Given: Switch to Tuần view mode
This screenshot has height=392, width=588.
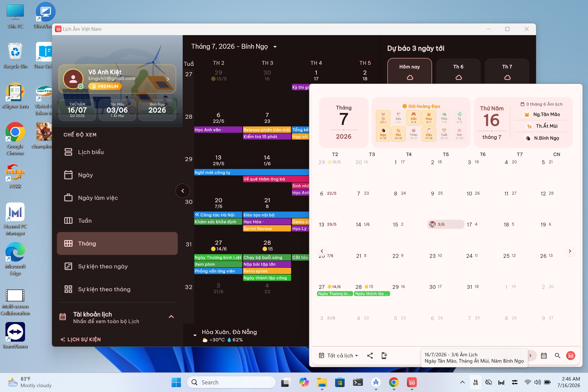Looking at the screenshot, I should [x=117, y=220].
